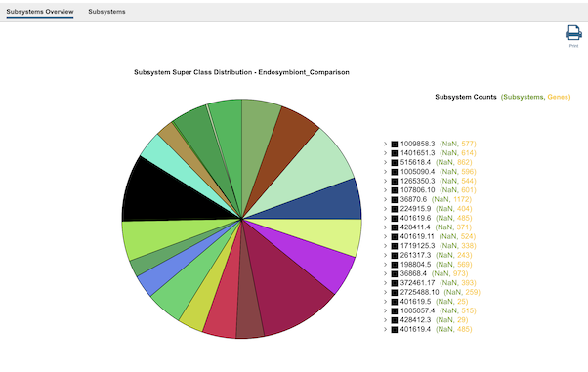The image size is (588, 372).
Task: Expand the 1401651.3 legend row
Action: coord(385,153)
